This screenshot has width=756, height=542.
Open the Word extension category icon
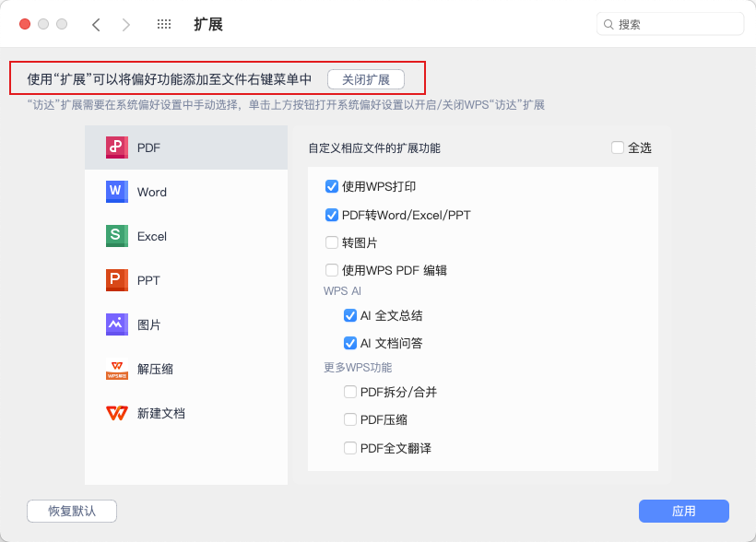pos(116,192)
